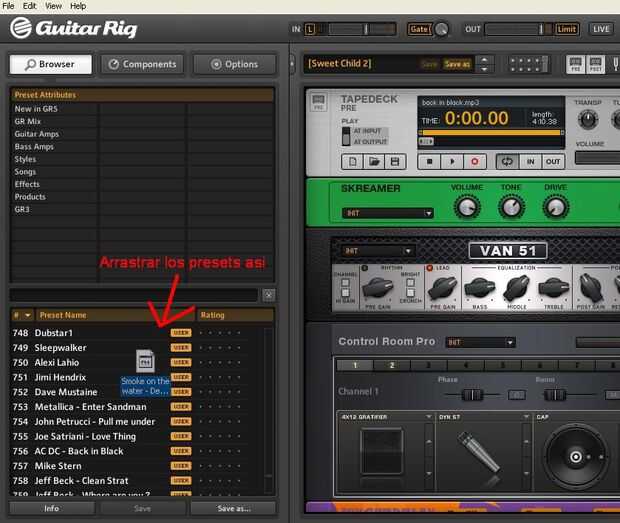Click Van 51 lead PRE GAIN knob

tap(442, 288)
